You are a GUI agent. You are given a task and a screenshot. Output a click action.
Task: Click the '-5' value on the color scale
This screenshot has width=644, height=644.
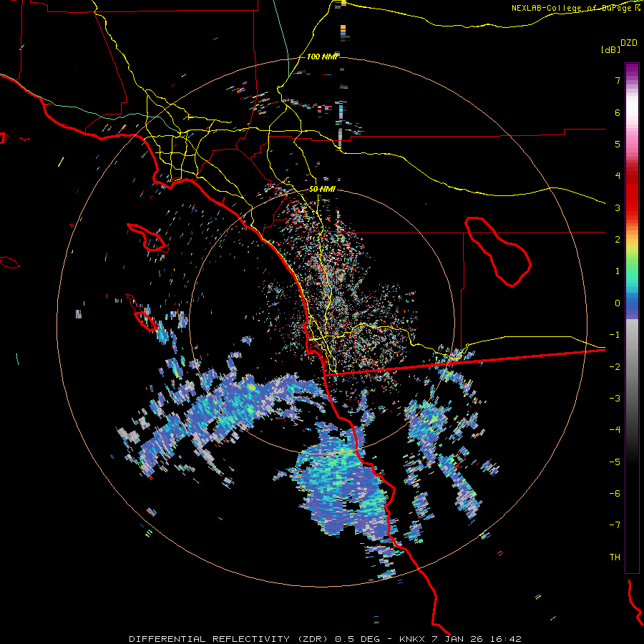[615, 462]
